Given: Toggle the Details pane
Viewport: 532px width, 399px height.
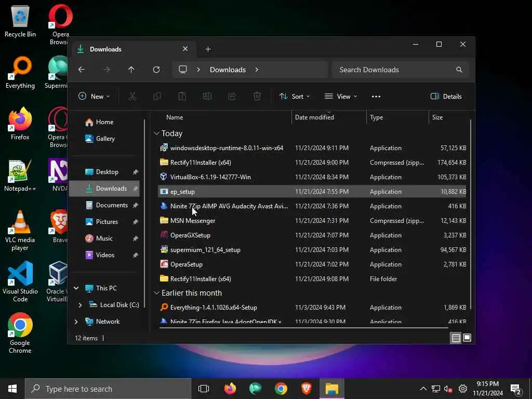Looking at the screenshot, I should click(x=446, y=96).
